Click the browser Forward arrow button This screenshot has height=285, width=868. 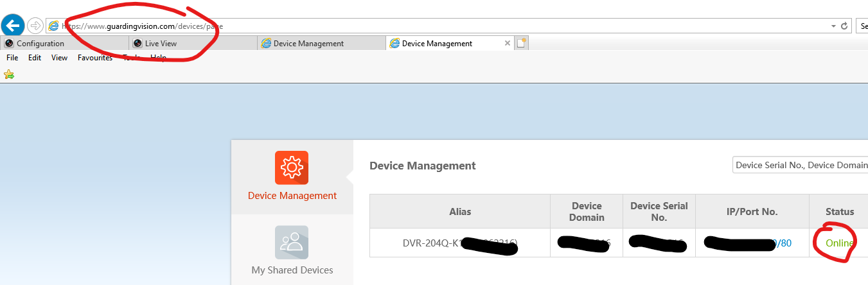35,26
